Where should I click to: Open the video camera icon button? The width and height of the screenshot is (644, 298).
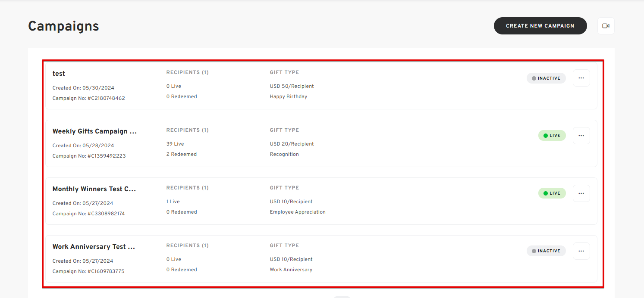(606, 26)
